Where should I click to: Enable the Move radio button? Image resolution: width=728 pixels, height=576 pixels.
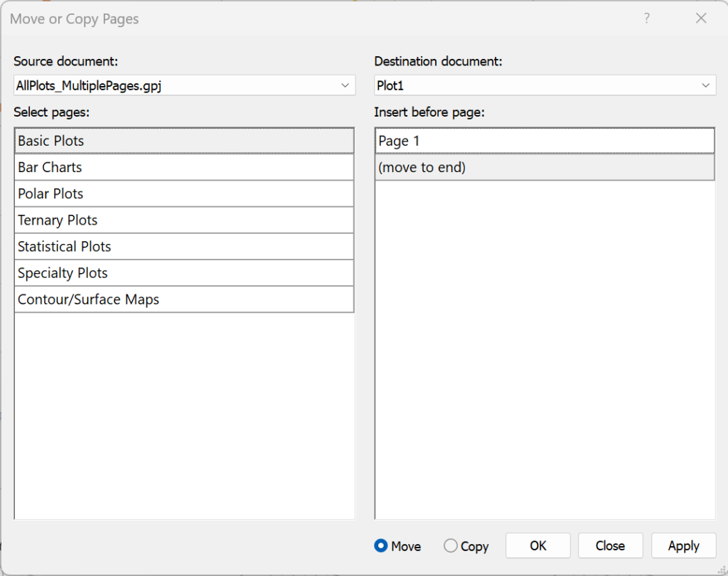point(381,546)
